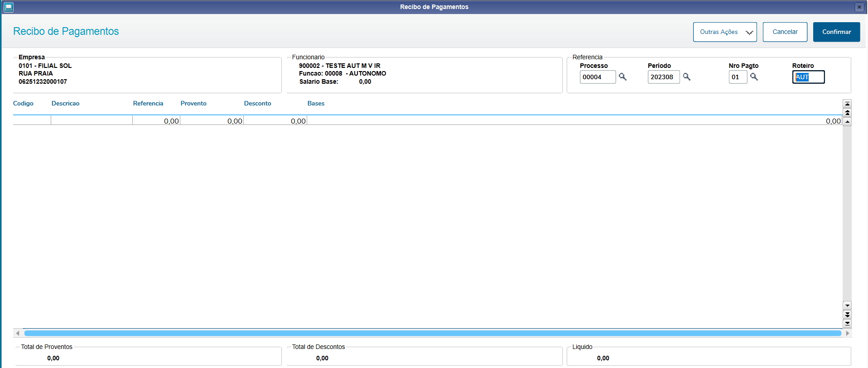Select the Roteiro input field
Image resolution: width=868 pixels, height=368 pixels.
[x=808, y=77]
